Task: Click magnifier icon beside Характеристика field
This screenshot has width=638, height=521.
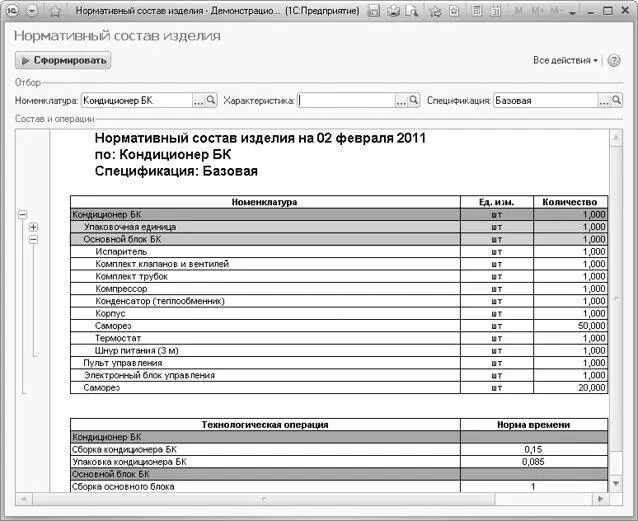Action: coord(413,100)
